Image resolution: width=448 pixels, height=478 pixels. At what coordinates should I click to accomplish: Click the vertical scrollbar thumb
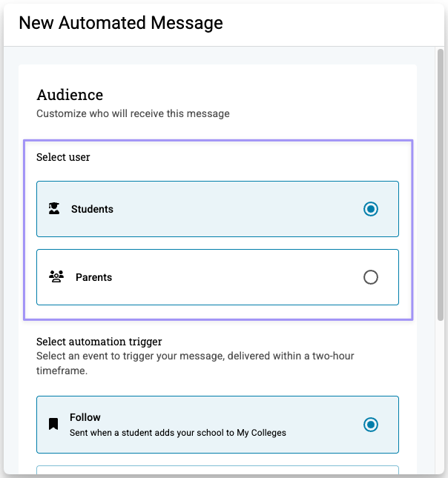point(441,185)
